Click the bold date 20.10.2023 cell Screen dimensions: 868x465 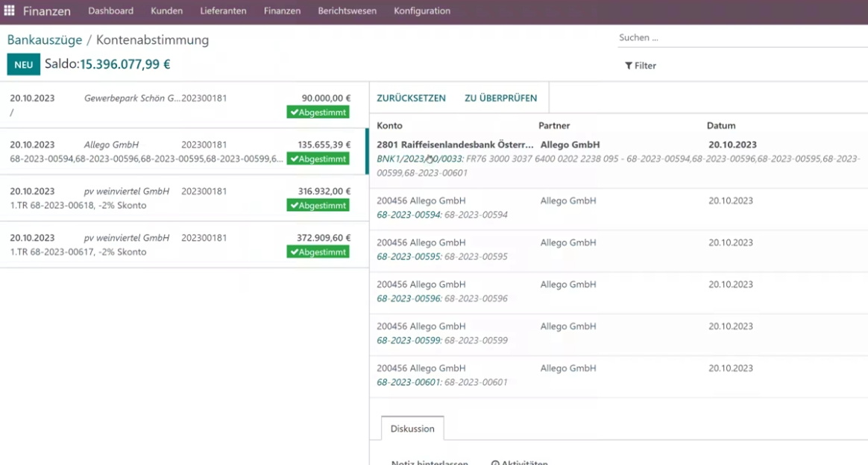pyautogui.click(x=732, y=145)
